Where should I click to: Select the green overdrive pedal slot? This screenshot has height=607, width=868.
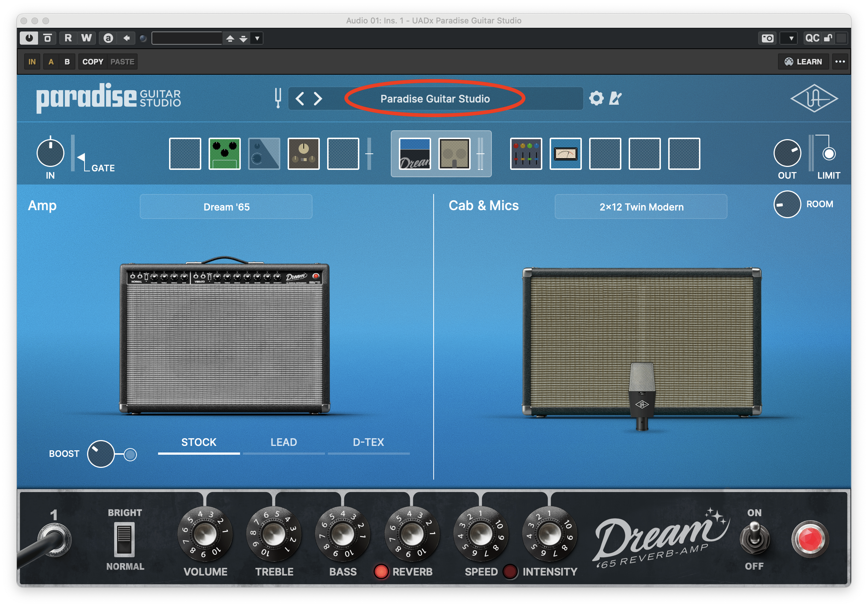click(225, 153)
